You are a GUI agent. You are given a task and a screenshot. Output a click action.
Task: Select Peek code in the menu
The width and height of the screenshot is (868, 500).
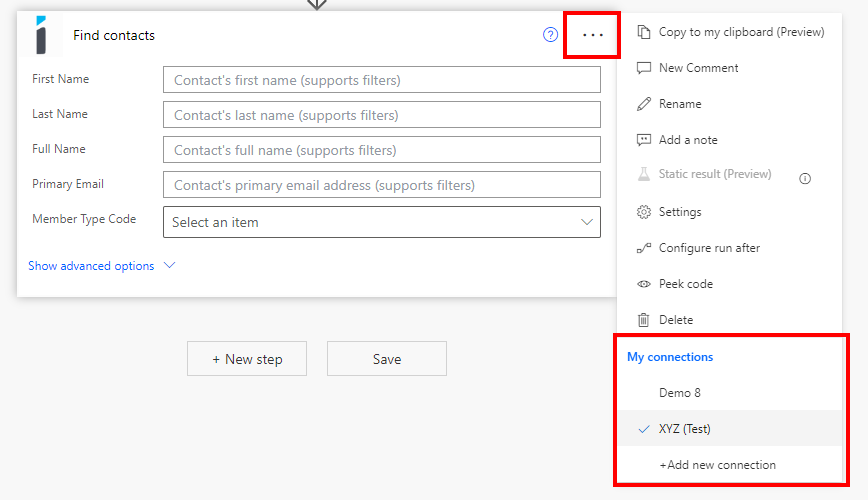[x=685, y=284]
